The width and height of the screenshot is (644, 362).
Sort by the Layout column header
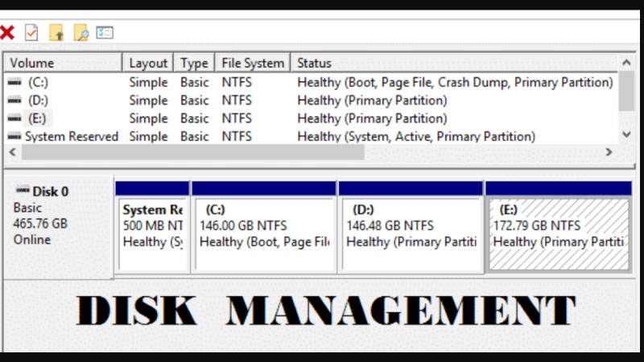click(x=148, y=63)
